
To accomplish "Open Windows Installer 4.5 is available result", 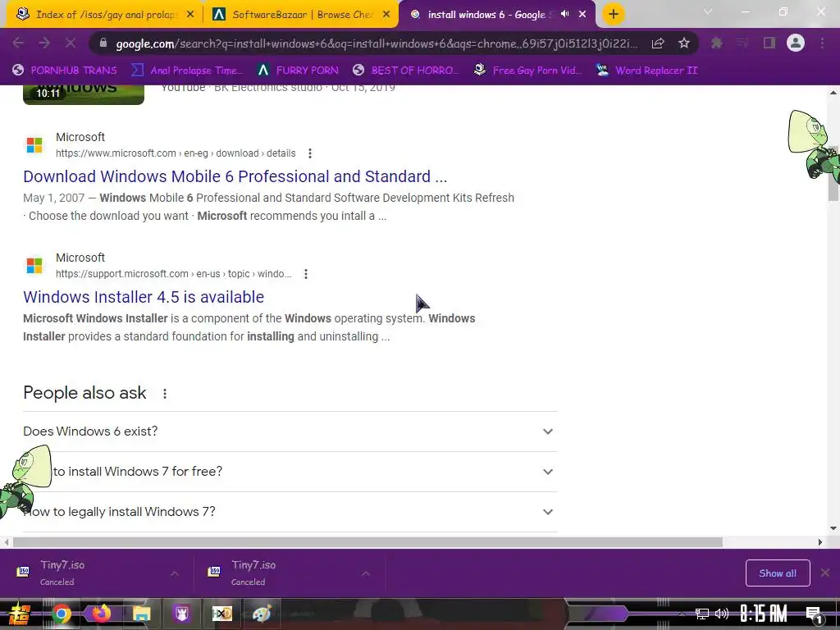I will [144, 297].
